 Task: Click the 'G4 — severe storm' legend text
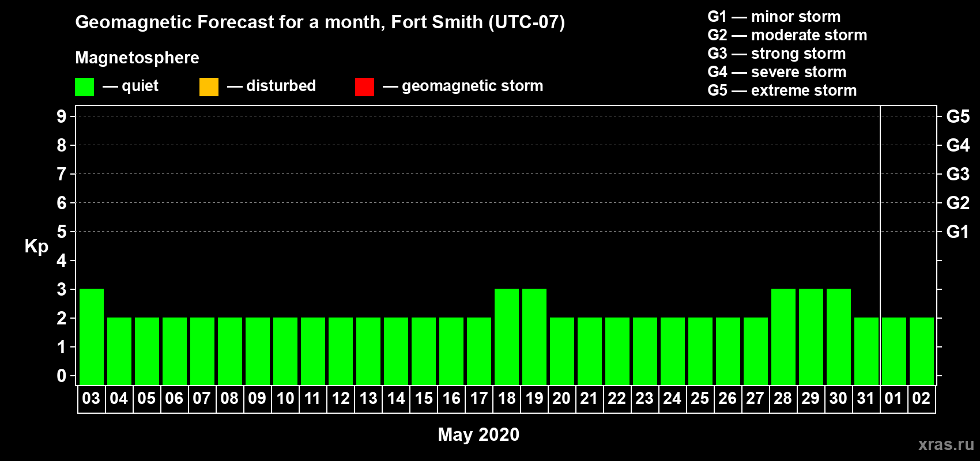coord(777,72)
